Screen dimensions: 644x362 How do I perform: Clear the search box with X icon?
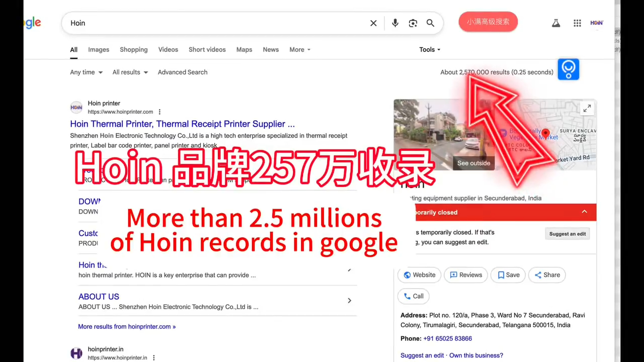coord(373,23)
